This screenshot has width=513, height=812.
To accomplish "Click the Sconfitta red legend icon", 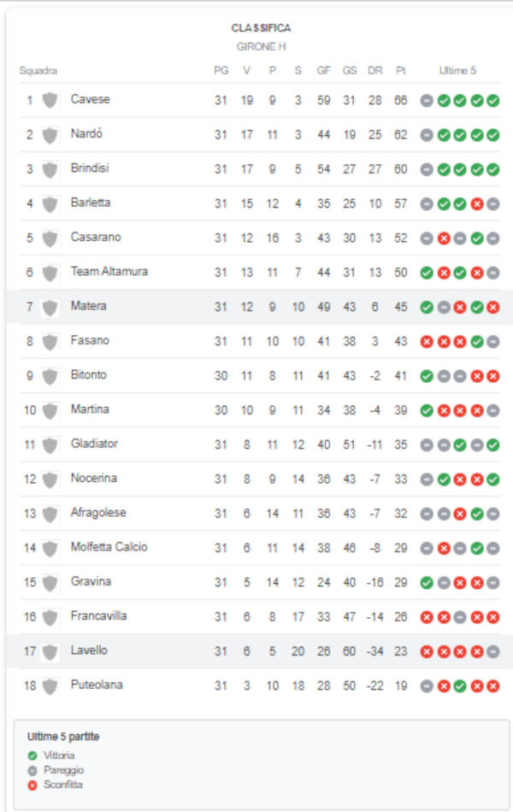I will pos(32,785).
